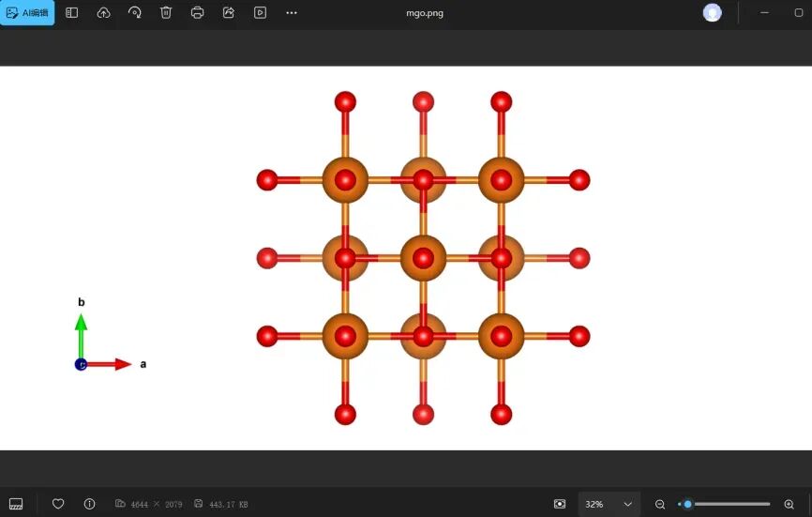Image resolution: width=812 pixels, height=517 pixels.
Task: Rotate the image using the rotate icon
Action: tap(135, 13)
